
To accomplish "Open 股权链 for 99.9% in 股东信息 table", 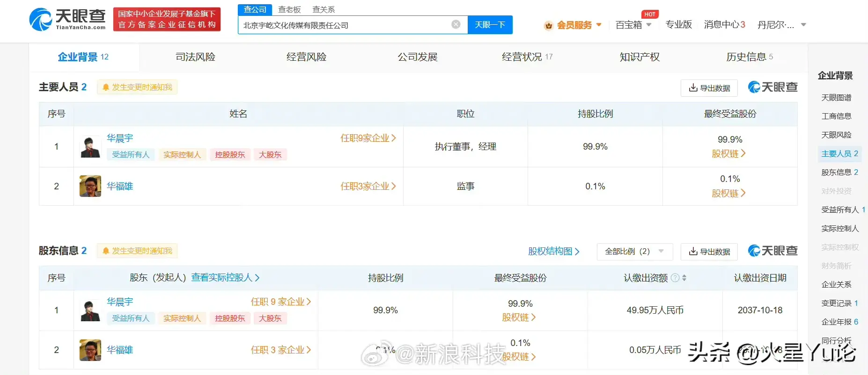I will (x=519, y=317).
